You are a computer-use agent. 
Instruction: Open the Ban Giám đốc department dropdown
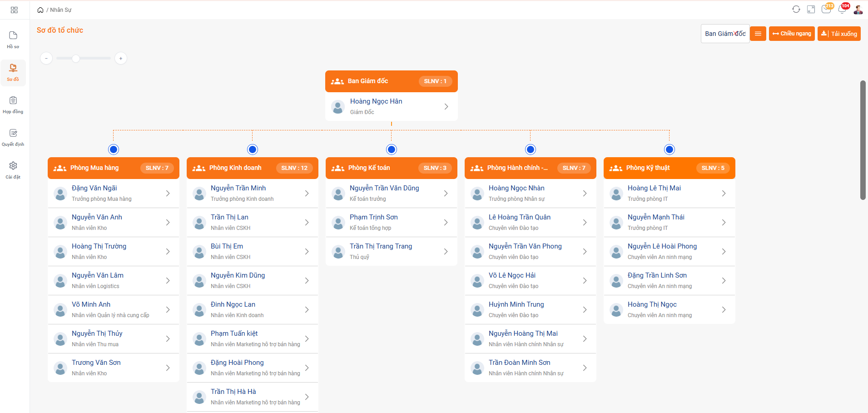coord(725,34)
